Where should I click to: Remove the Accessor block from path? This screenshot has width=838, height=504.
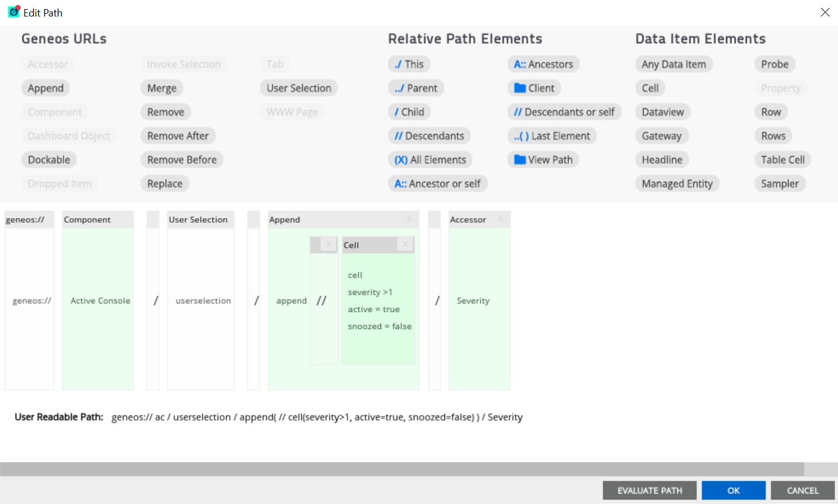click(x=500, y=219)
